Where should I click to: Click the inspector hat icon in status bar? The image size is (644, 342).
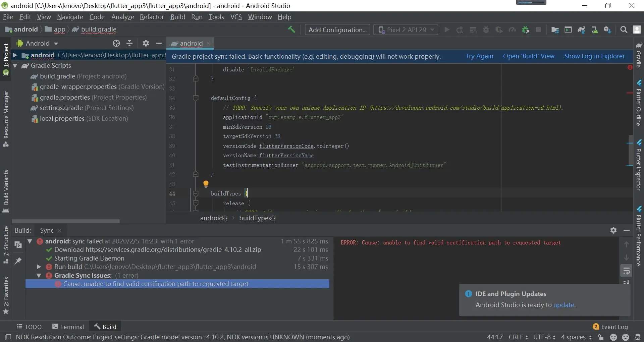point(638,337)
